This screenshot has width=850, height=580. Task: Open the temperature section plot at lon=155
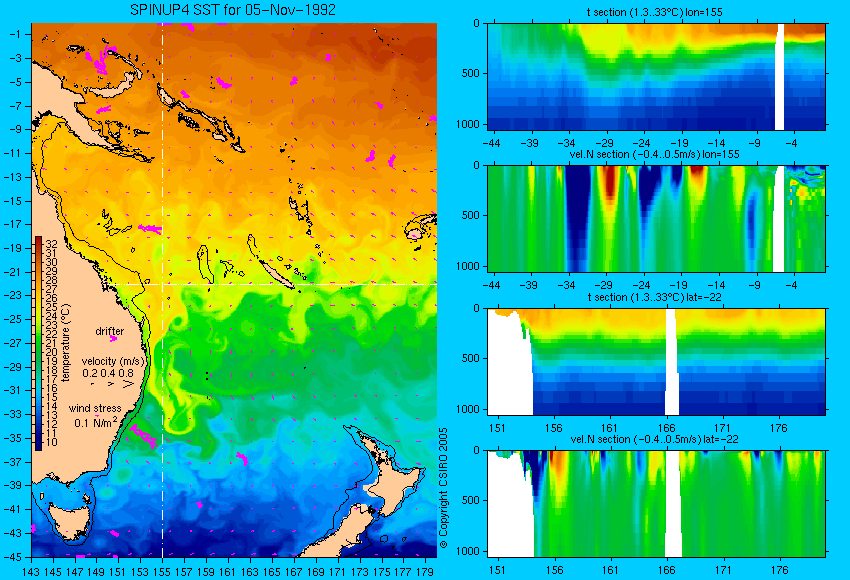656,76
